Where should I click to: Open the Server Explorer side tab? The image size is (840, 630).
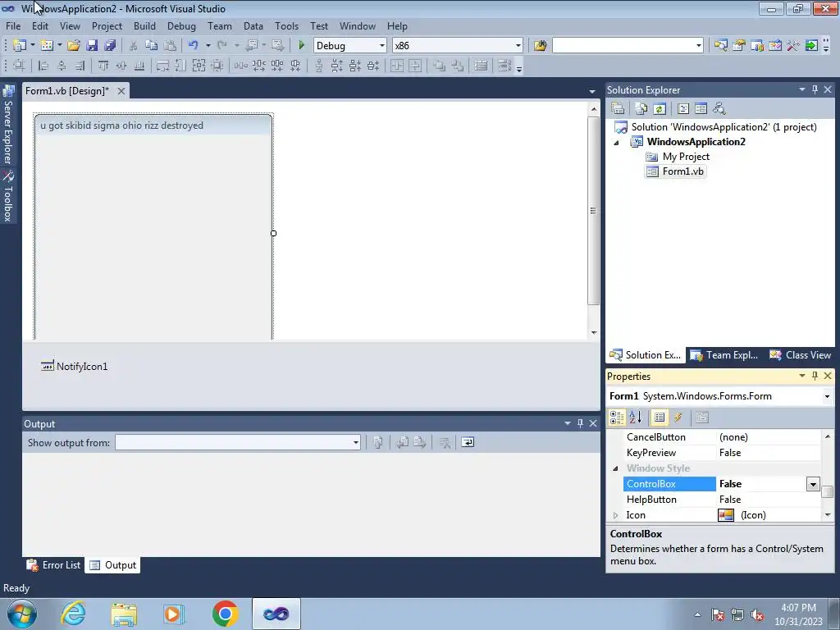pos(7,126)
